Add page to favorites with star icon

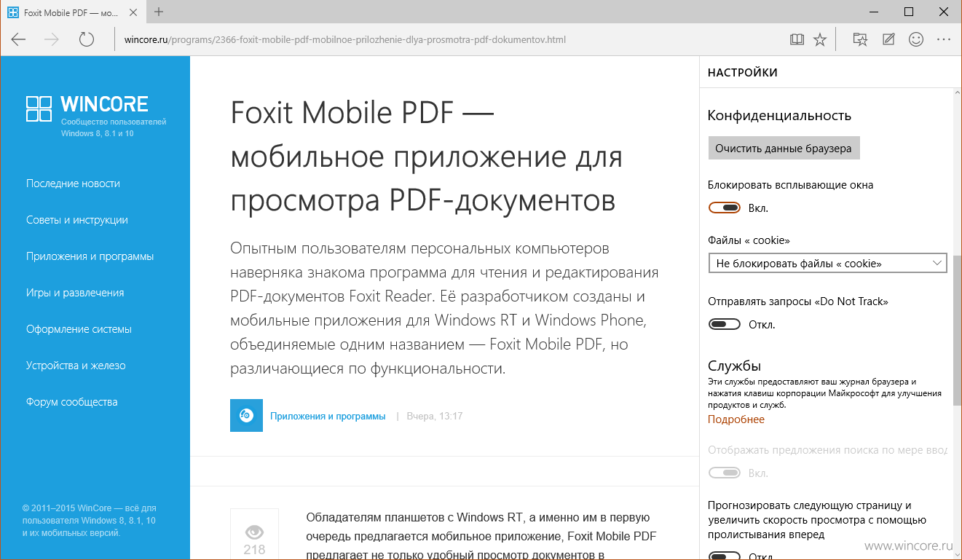tap(820, 39)
